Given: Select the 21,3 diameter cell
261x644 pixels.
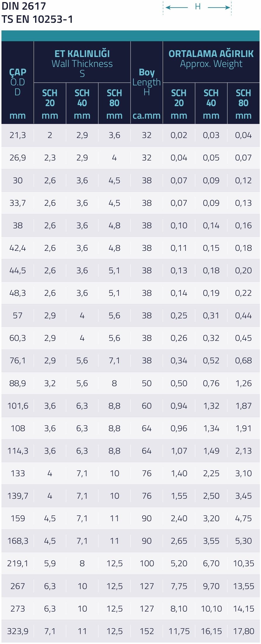Looking at the screenshot, I should (x=18, y=135).
